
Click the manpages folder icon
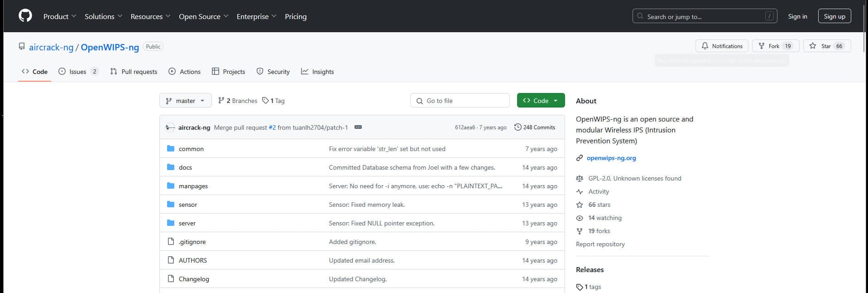click(171, 186)
